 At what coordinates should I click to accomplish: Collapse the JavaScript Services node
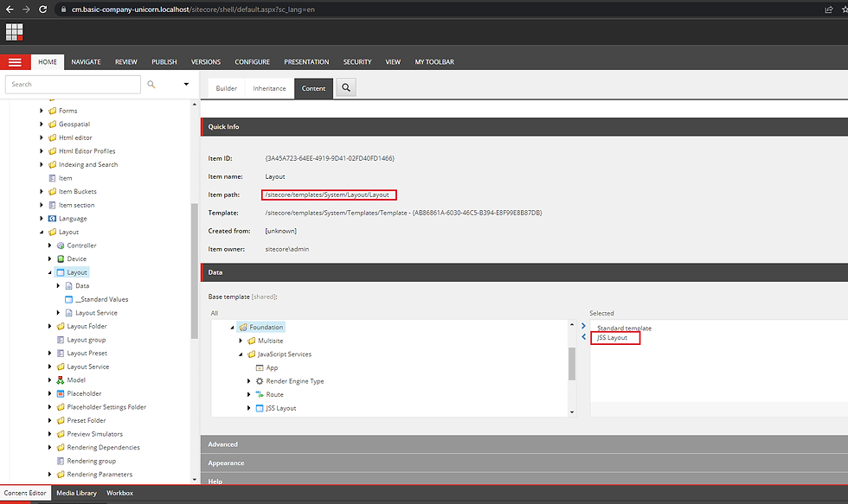(x=241, y=354)
